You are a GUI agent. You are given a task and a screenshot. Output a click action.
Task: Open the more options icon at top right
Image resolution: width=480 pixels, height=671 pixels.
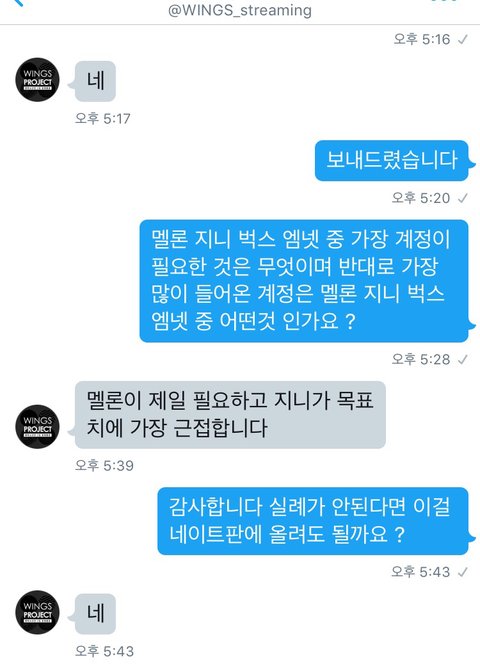click(x=443, y=1)
